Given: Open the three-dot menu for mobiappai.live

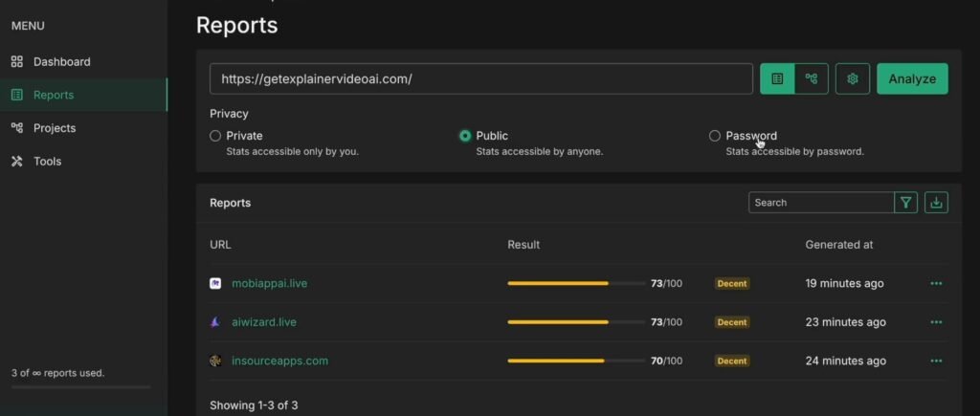Looking at the screenshot, I should (936, 283).
